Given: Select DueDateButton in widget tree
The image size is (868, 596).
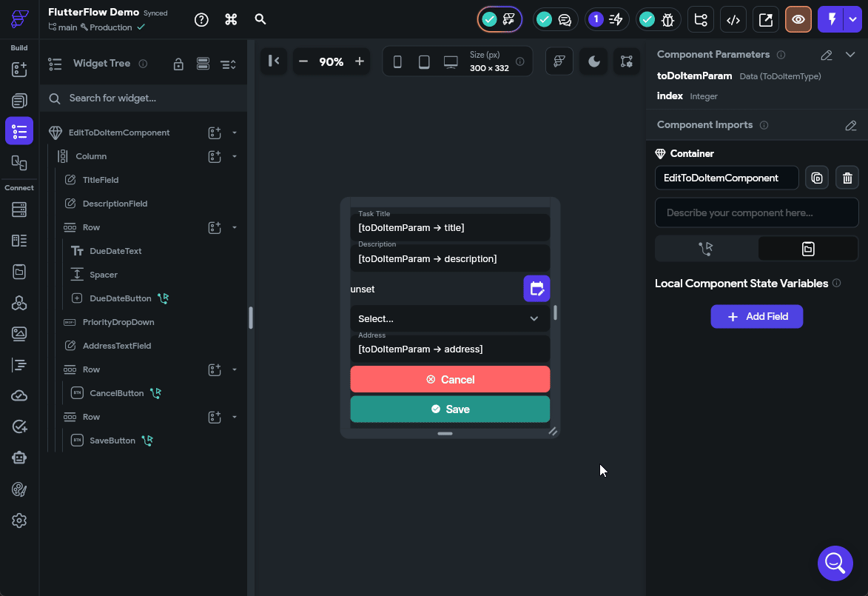Looking at the screenshot, I should (x=120, y=298).
